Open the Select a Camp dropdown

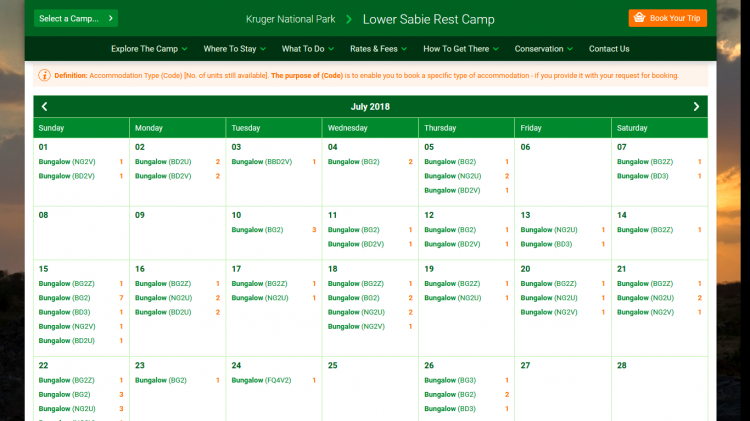[x=76, y=18]
